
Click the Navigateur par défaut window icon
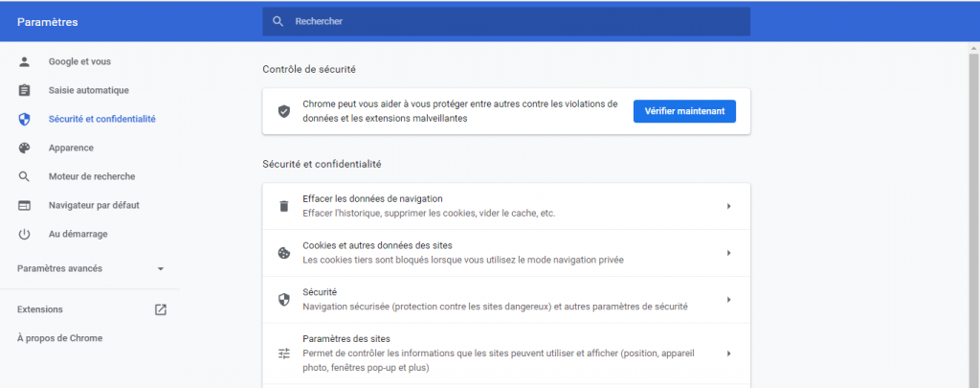(25, 205)
